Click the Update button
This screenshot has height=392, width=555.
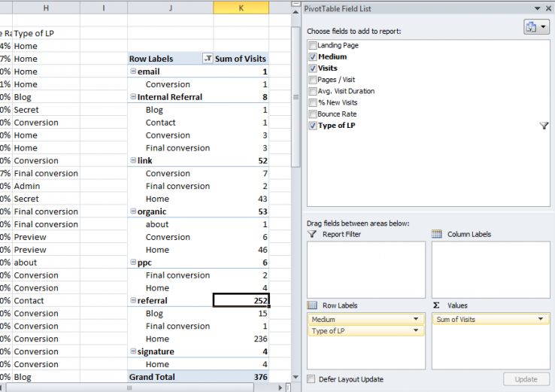526,379
